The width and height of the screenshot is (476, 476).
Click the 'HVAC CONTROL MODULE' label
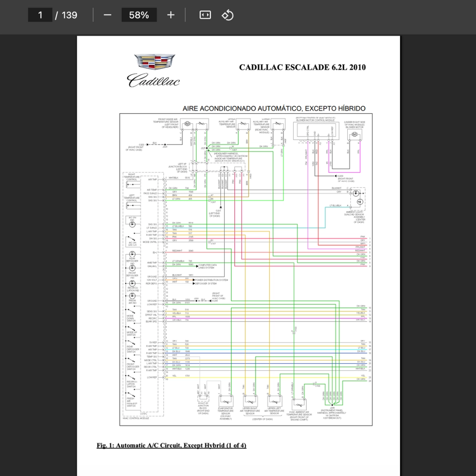(136, 418)
